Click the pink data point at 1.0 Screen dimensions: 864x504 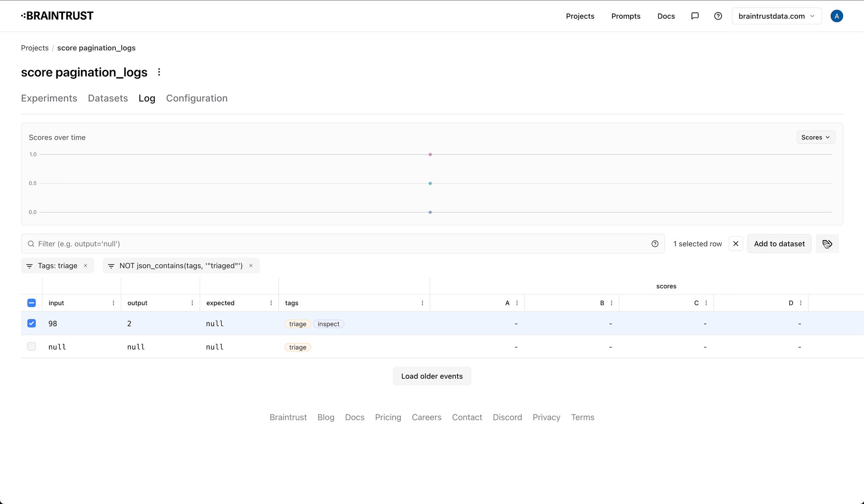[430, 154]
